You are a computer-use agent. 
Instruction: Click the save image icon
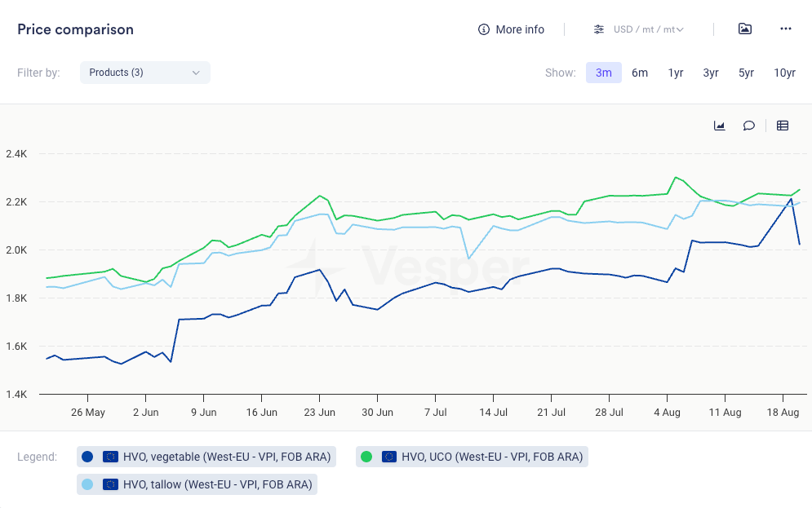(744, 29)
